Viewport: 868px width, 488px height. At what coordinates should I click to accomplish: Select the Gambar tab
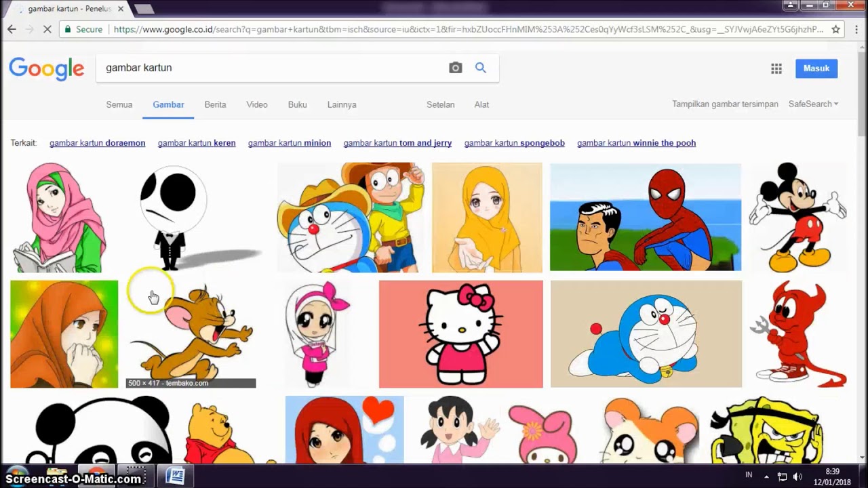point(168,104)
